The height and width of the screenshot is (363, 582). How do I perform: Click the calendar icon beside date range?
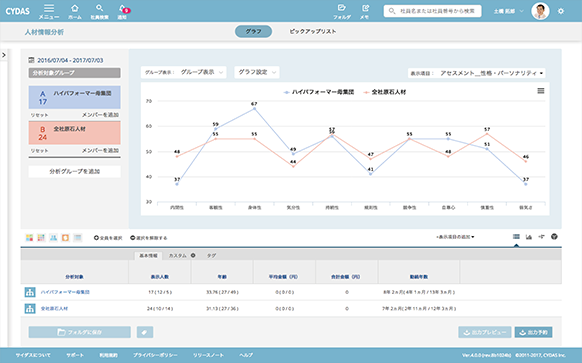point(32,60)
